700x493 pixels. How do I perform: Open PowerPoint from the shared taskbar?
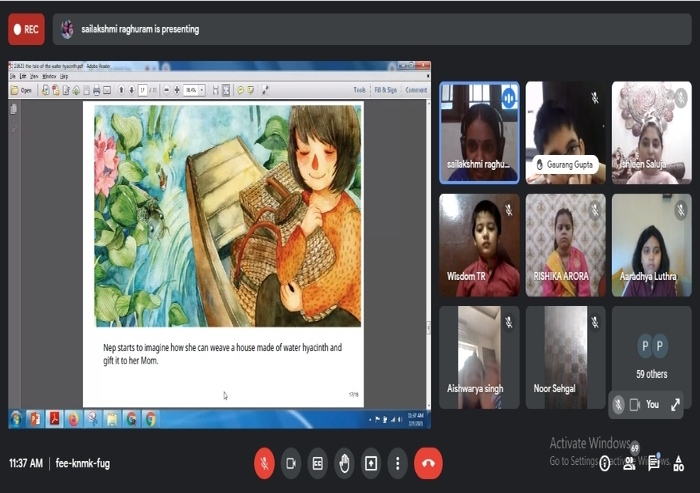tap(35, 419)
